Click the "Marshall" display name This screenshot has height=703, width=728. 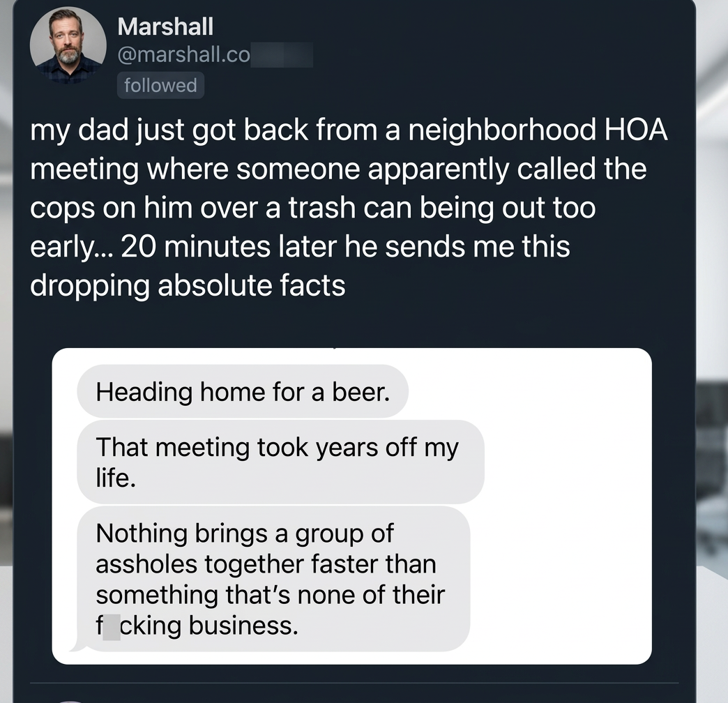tap(165, 27)
